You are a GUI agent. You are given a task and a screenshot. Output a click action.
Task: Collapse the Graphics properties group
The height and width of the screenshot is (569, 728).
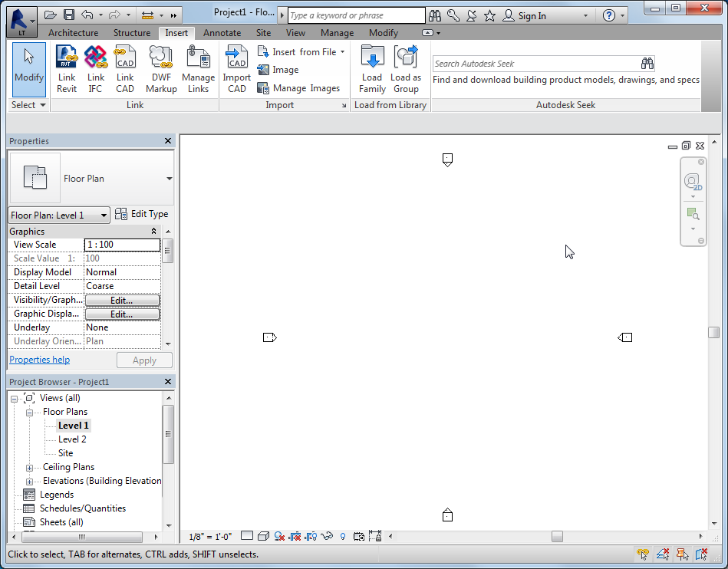click(153, 231)
